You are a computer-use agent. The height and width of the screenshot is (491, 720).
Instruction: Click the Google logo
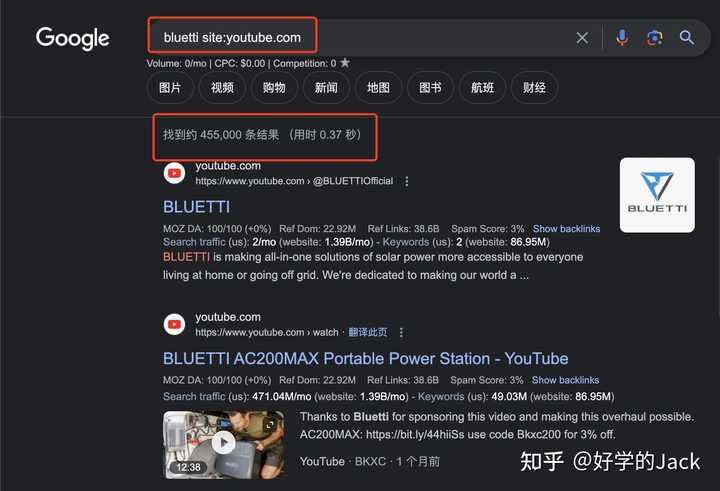[73, 38]
